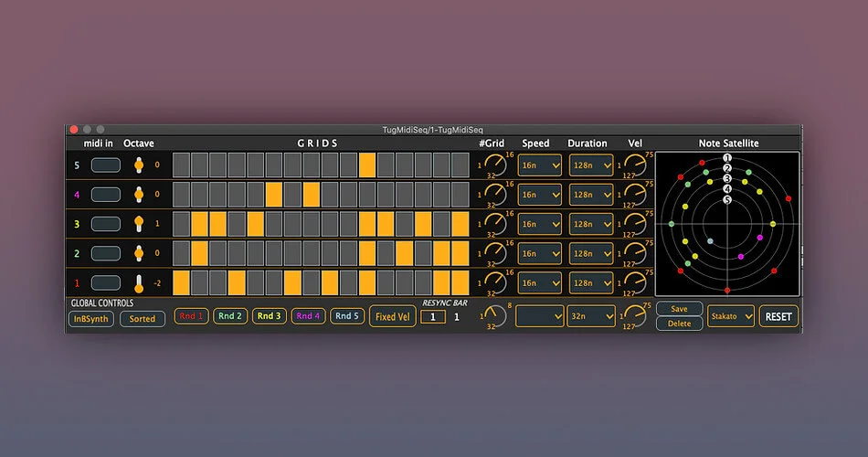Open the Speed dropdown for row 3

point(540,224)
